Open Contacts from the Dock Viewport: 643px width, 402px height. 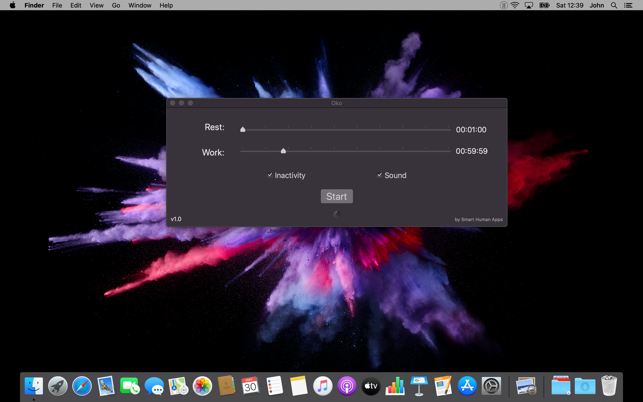[x=226, y=386]
